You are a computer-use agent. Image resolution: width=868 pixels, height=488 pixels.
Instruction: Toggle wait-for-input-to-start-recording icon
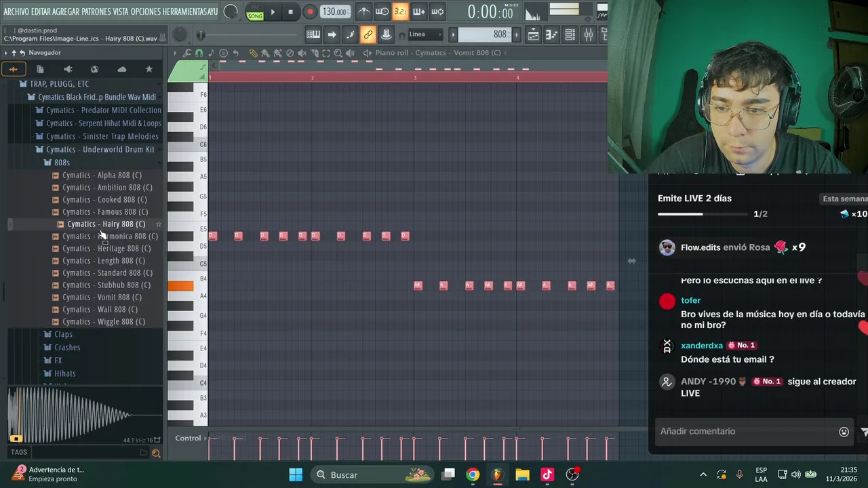[382, 12]
